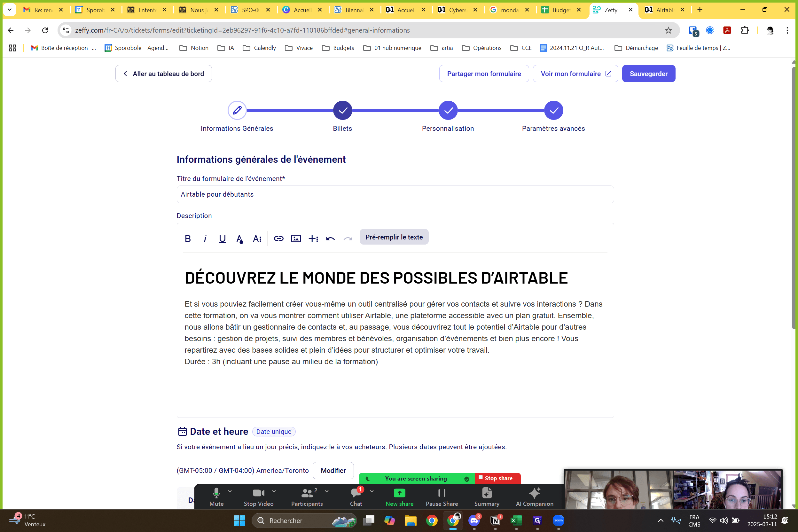Screen dimensions: 798x532
Task: Reload the current browser page
Action: [x=45, y=30]
